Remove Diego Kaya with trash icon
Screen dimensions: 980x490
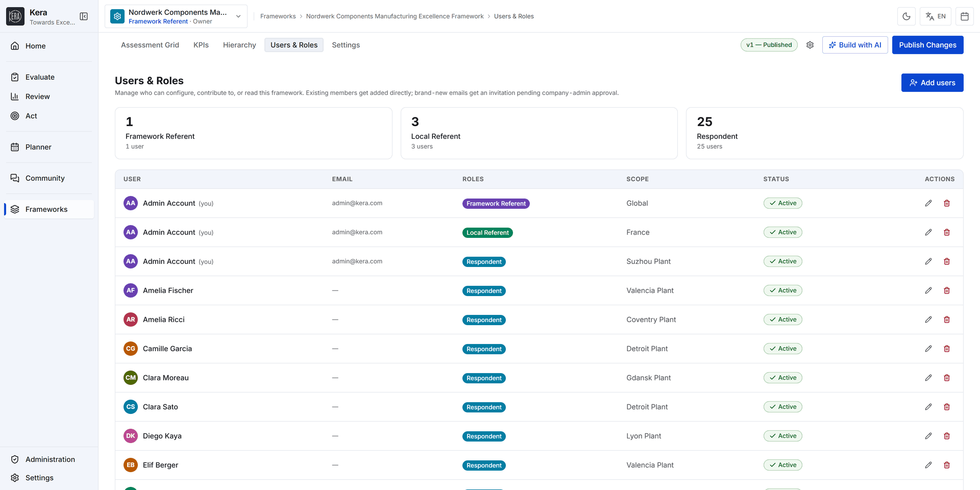[947, 436]
